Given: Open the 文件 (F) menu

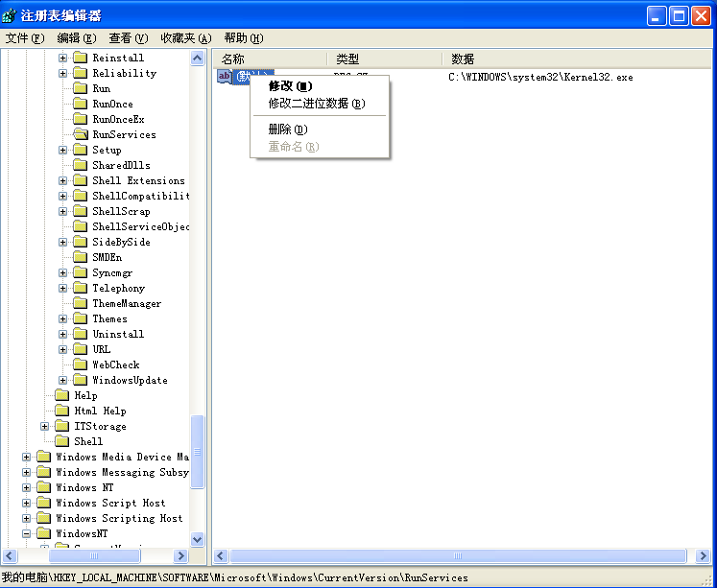Looking at the screenshot, I should pos(25,38).
